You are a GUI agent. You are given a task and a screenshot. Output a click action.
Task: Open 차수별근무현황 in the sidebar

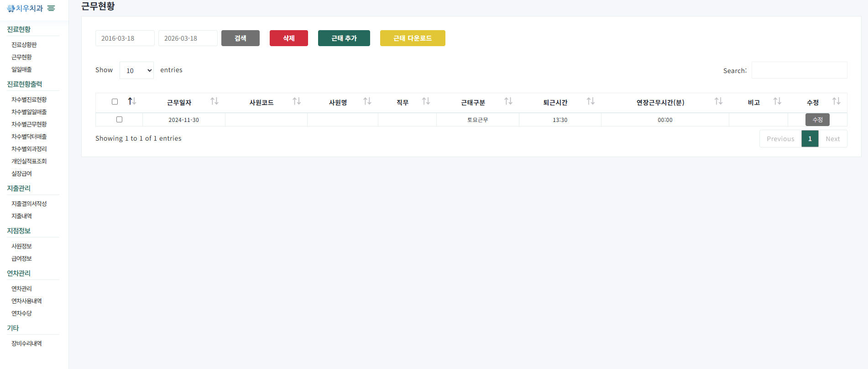pos(29,124)
